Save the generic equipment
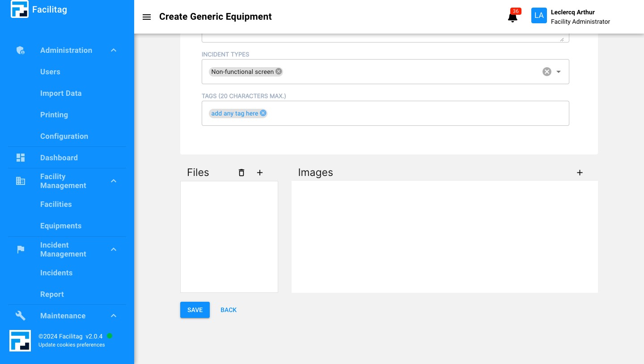This screenshot has height=364, width=644. point(195,310)
